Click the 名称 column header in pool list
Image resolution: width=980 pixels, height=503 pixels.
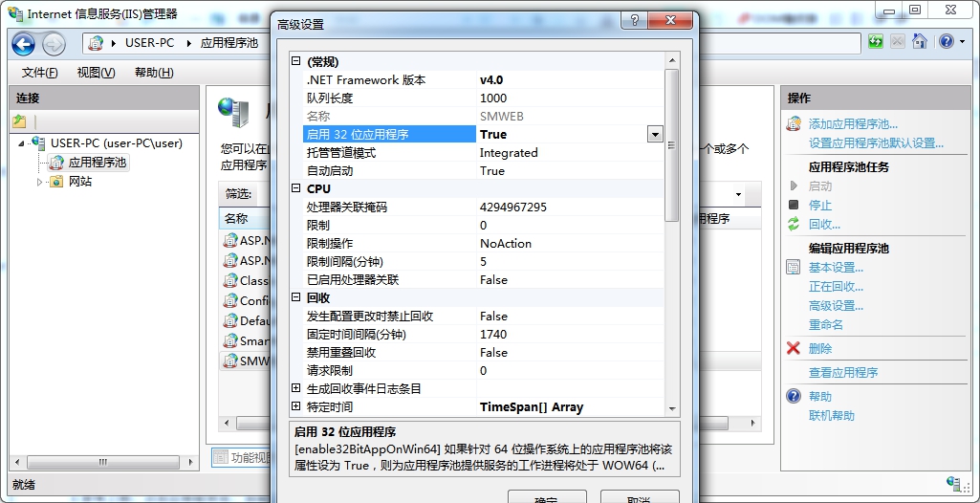point(236,219)
